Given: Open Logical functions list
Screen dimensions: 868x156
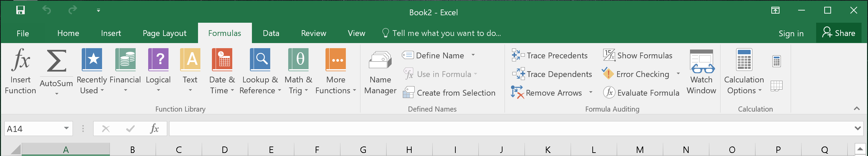Looking at the screenshot, I should (158, 71).
